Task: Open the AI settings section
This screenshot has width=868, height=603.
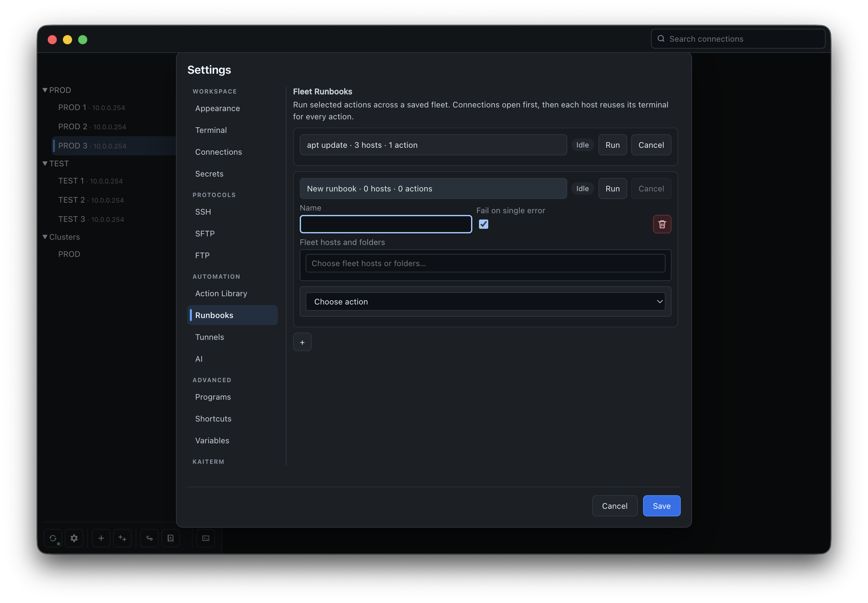Action: tap(233, 359)
